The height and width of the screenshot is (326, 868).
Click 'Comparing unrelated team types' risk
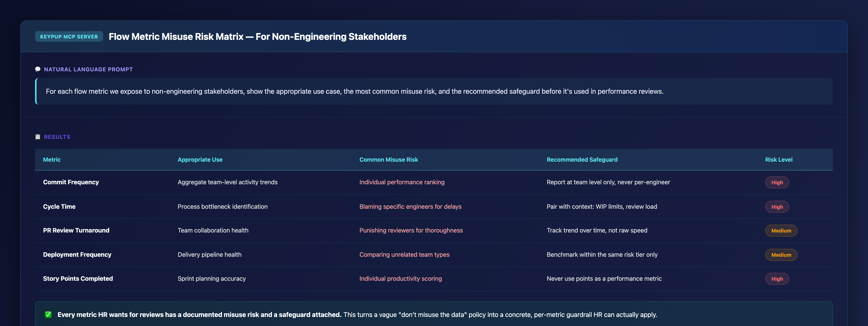(x=404, y=254)
